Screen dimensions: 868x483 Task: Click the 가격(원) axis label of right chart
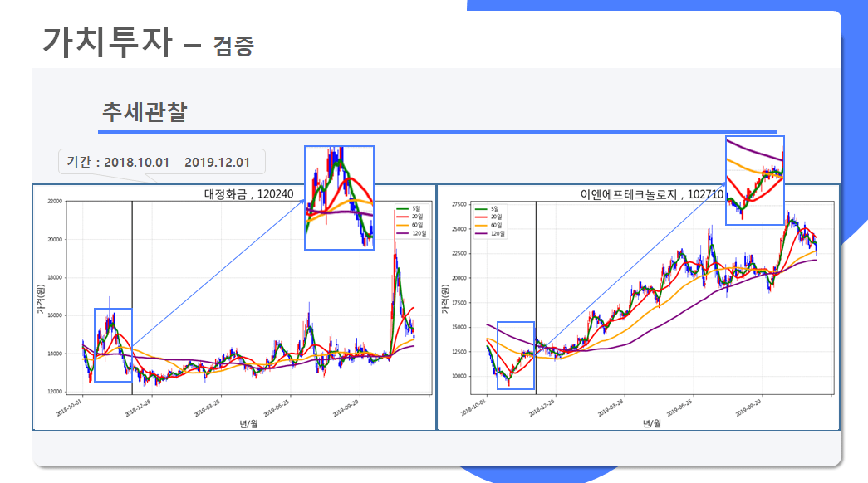(445, 300)
